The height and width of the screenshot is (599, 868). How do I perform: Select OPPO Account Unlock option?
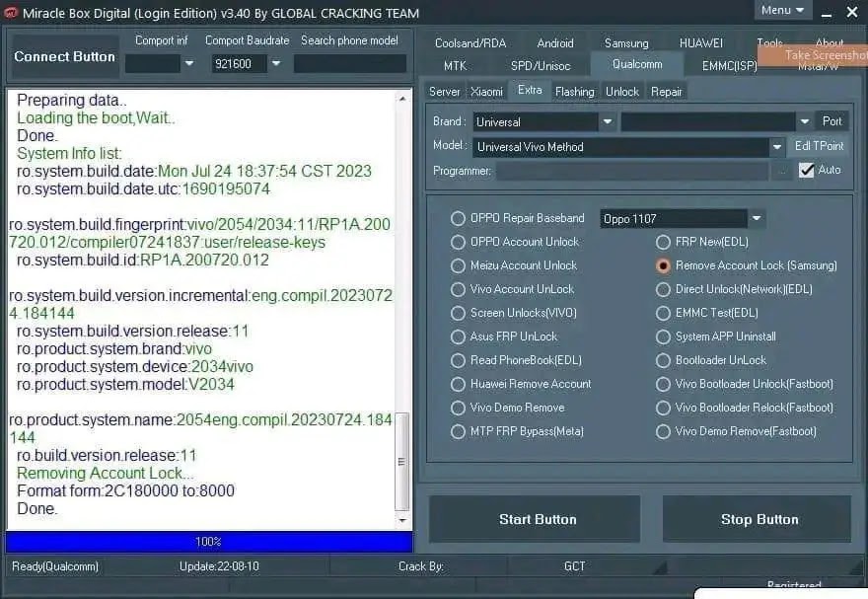(x=458, y=243)
